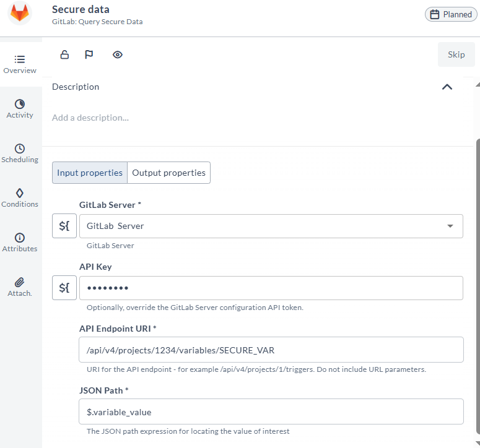Focus the API Endpoint URI field

point(271,350)
